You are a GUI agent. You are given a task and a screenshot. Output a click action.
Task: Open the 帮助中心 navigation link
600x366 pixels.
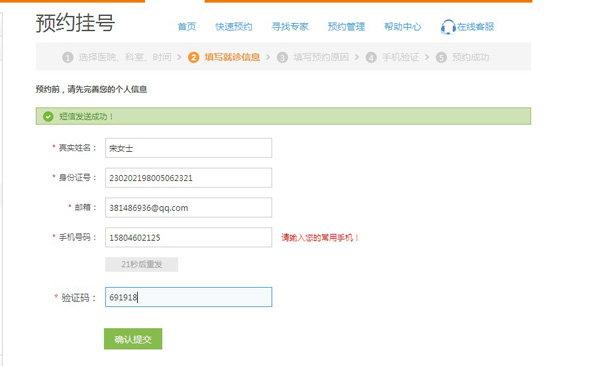[x=403, y=26]
